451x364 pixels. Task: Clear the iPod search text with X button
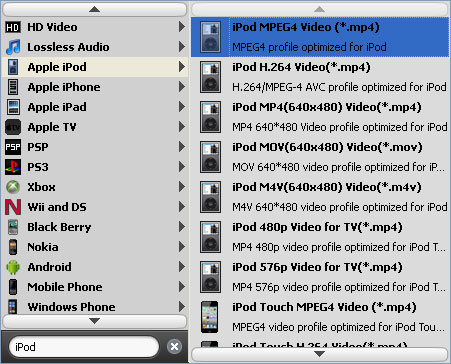pos(174,347)
